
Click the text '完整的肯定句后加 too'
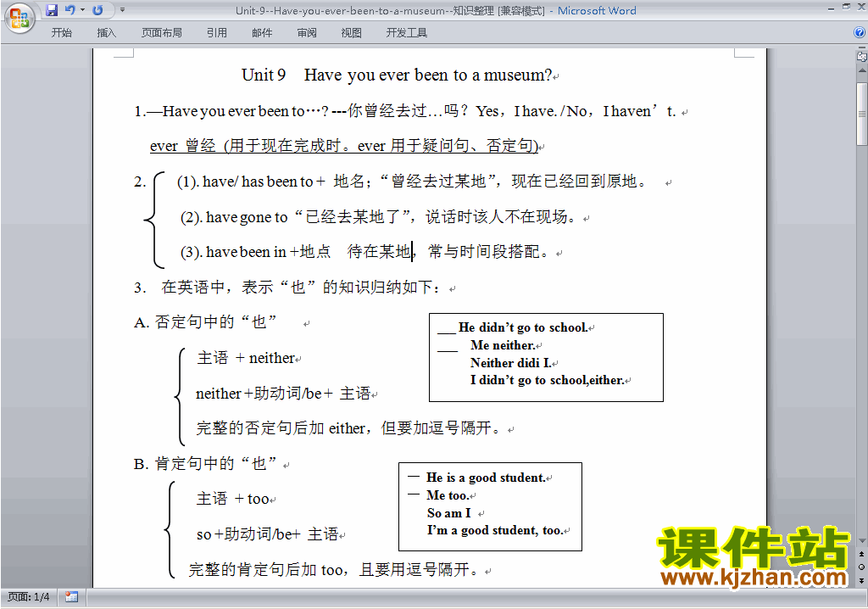coord(265,569)
